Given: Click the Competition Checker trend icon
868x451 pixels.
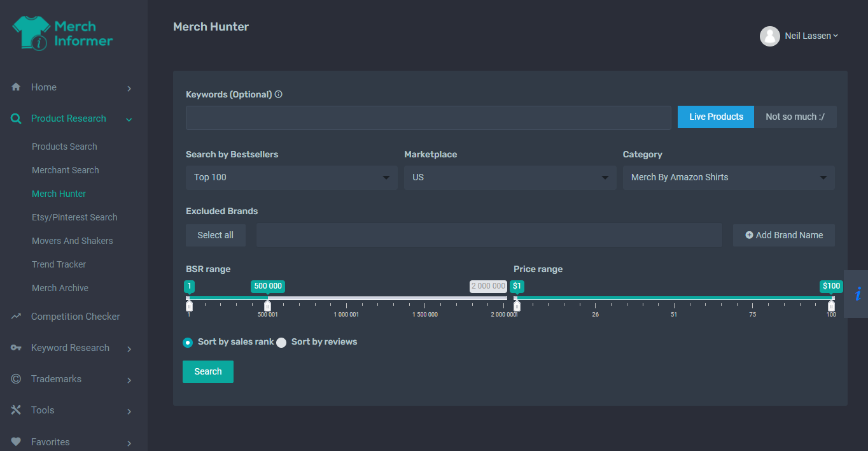Looking at the screenshot, I should click(16, 317).
